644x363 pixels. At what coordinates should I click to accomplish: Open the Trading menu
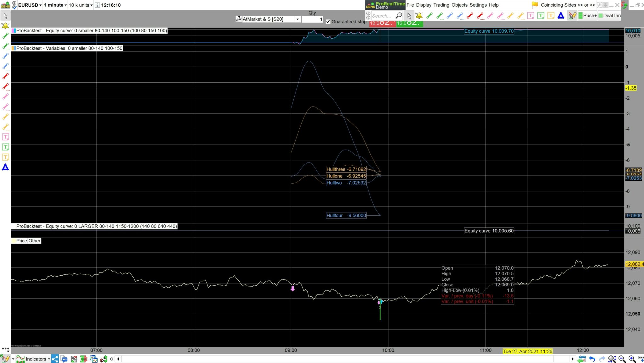click(x=441, y=5)
